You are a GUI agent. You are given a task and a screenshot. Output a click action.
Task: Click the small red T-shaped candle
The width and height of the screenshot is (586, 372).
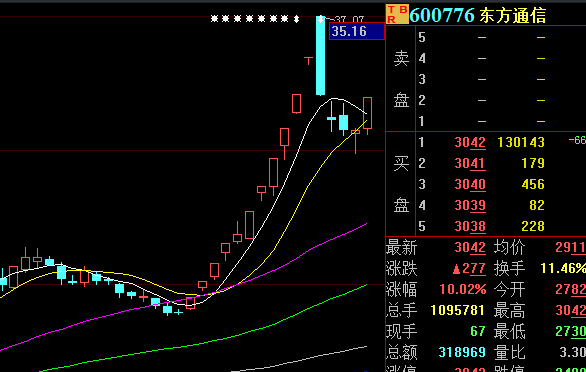(x=308, y=61)
